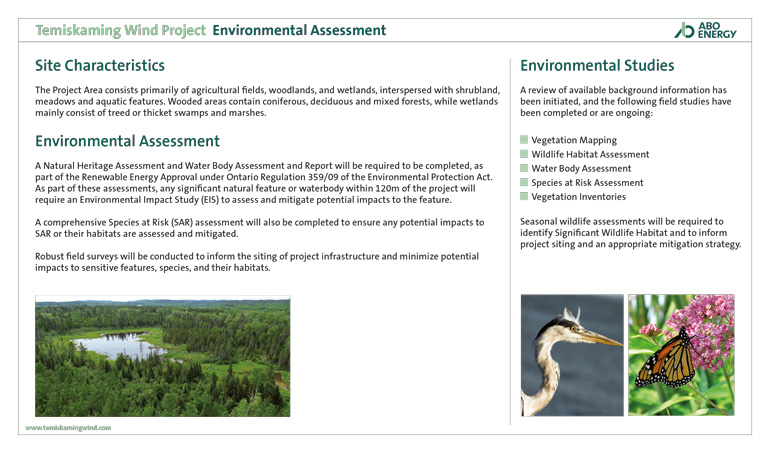Click the paragraph about Robust field surveys
Viewport: 770px width, 453px height.
point(257,262)
